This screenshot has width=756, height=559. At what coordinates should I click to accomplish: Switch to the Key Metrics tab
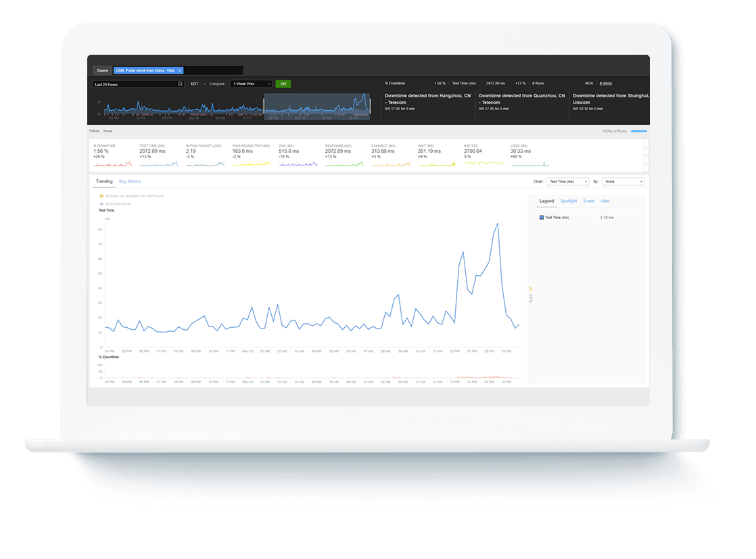(131, 182)
